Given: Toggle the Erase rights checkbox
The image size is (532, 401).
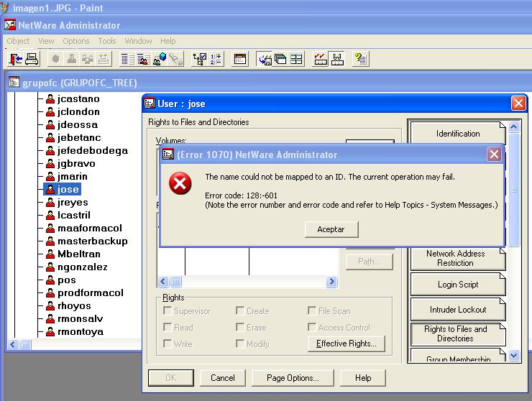Looking at the screenshot, I should (240, 327).
